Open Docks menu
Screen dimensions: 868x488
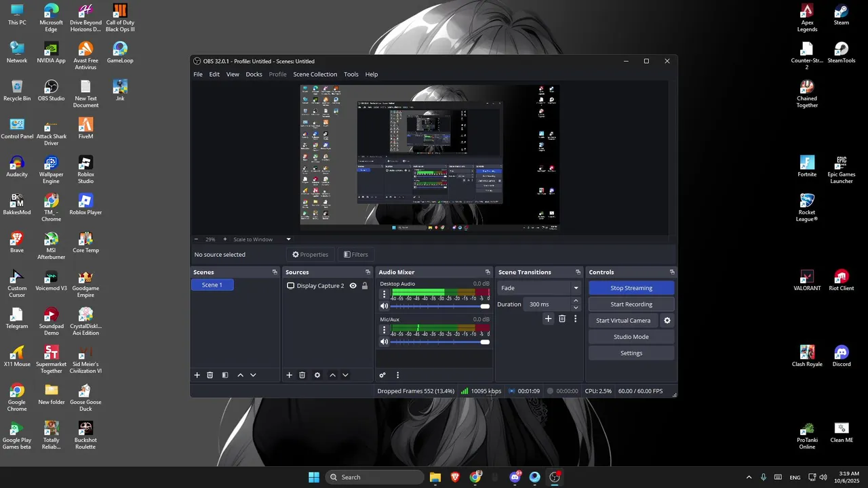click(x=254, y=75)
